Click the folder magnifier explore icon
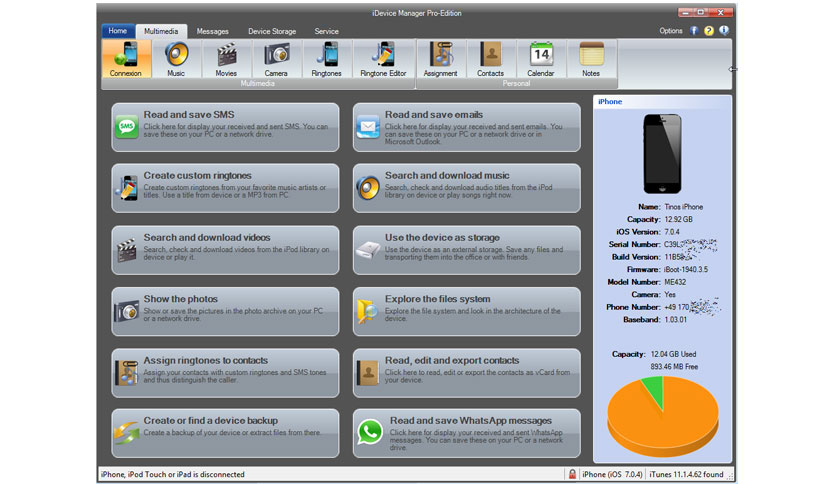The height and width of the screenshot is (484, 836). coord(367,311)
